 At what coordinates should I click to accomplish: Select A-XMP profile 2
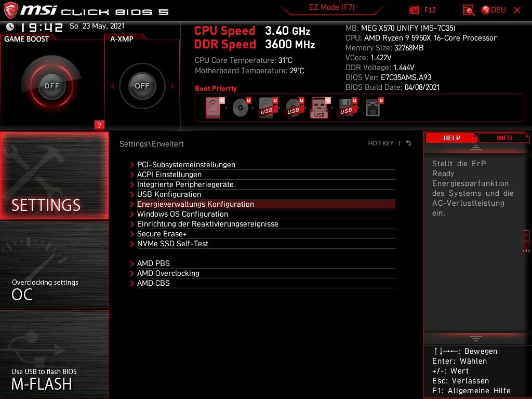click(112, 86)
